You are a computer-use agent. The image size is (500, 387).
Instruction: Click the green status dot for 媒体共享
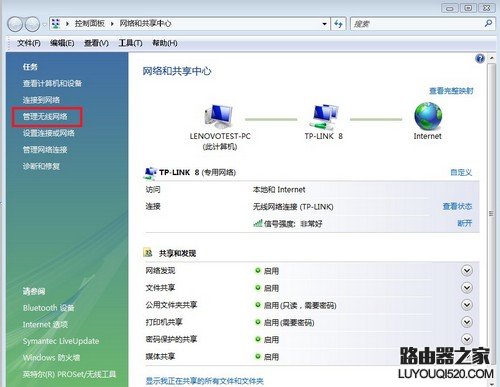(258, 356)
